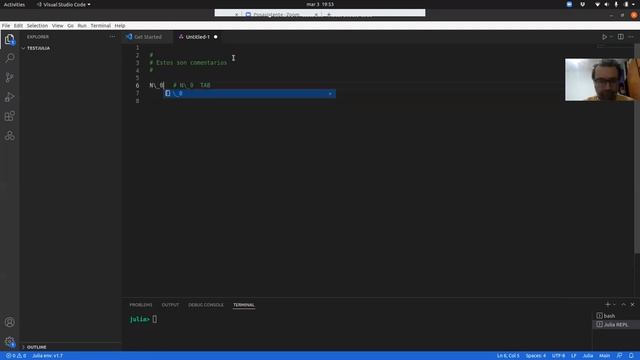Select the Julia REPL terminal entry
This screenshot has width=640, height=360.
coord(616,324)
